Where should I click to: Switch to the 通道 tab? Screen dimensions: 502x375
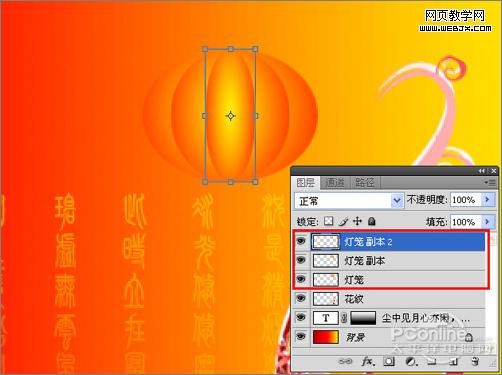coord(335,183)
